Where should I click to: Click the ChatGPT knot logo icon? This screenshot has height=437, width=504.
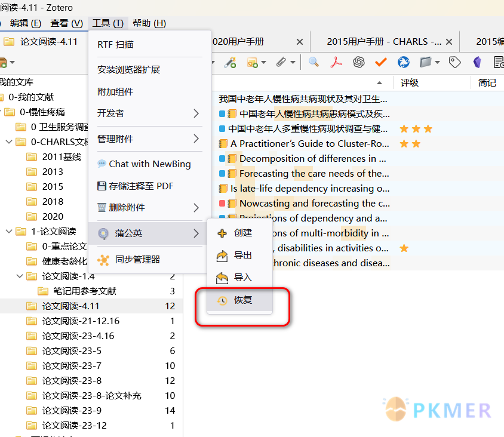[x=358, y=62]
